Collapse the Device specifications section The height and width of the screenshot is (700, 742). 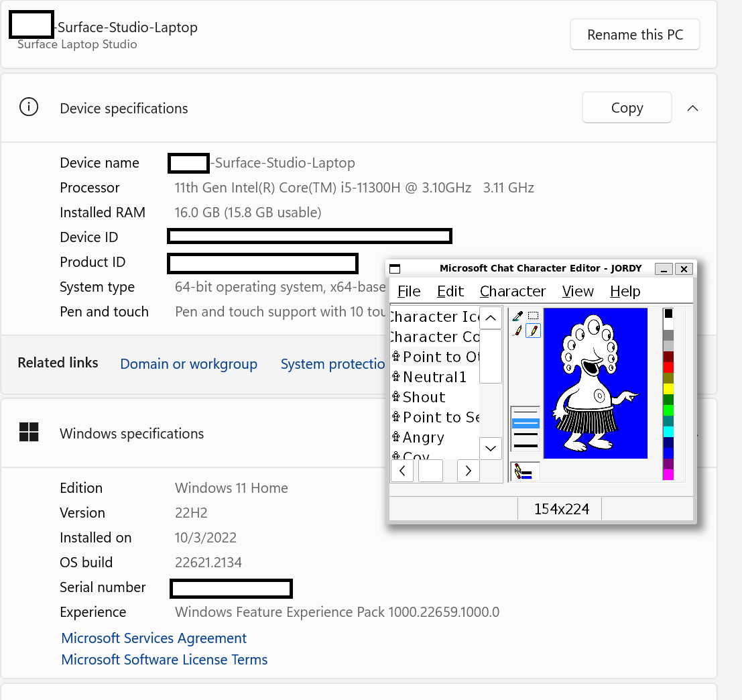tap(692, 109)
